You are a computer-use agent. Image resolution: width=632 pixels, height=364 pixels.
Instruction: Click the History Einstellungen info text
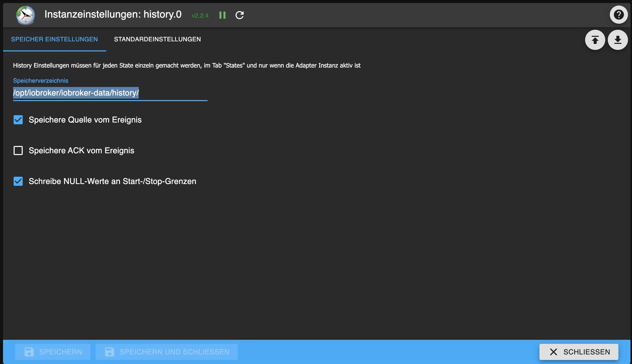click(187, 66)
